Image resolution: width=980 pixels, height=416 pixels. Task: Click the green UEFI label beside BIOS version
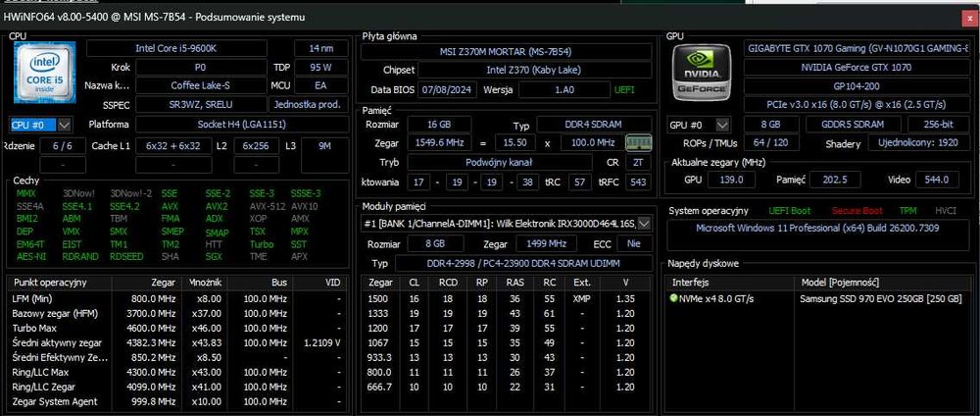tap(625, 89)
